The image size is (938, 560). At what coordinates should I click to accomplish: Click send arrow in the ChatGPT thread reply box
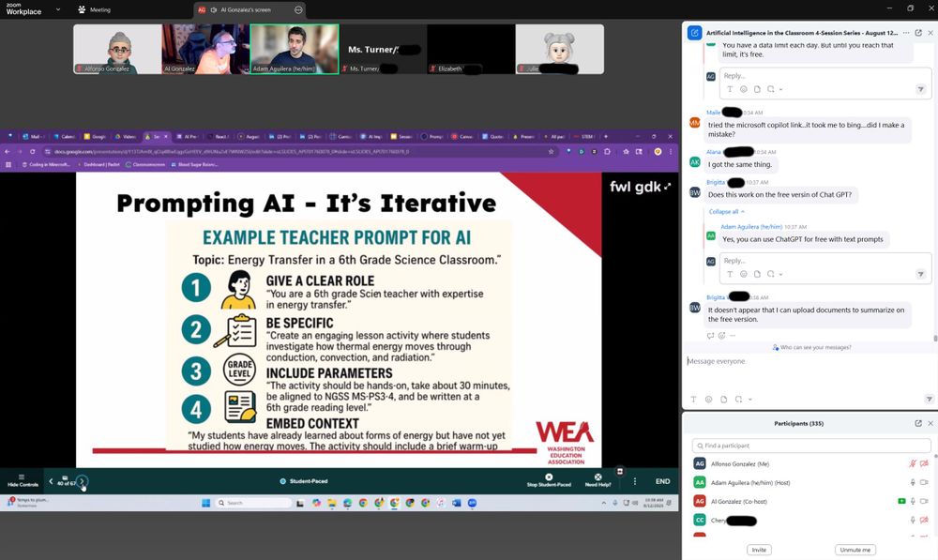tap(921, 274)
